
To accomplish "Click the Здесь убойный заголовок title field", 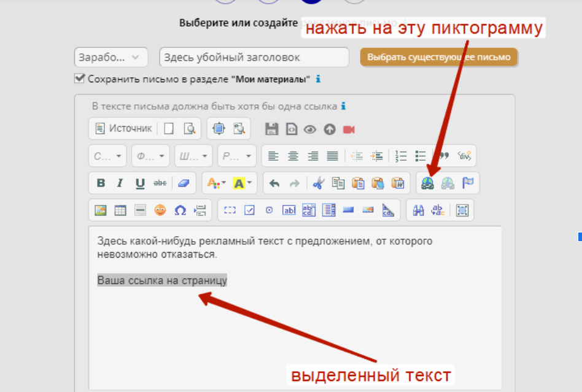I will click(x=254, y=58).
